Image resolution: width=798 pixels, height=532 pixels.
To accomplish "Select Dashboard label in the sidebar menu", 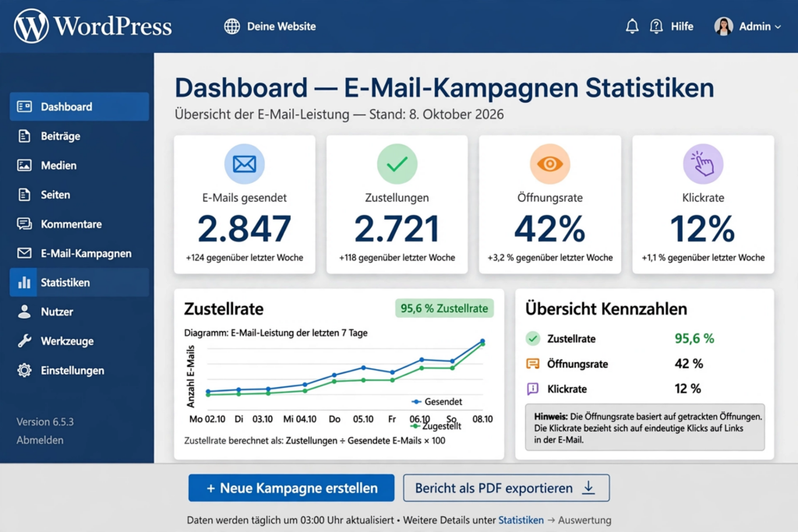I will (67, 107).
